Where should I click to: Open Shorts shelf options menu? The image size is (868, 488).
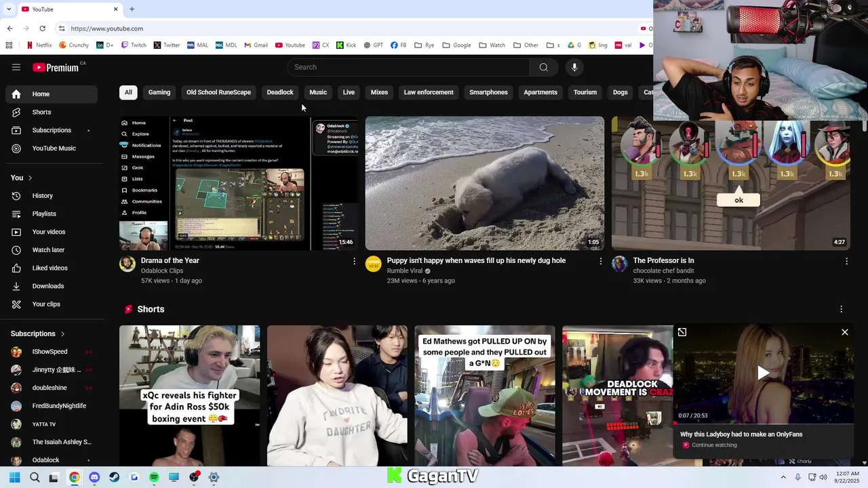coord(842,309)
